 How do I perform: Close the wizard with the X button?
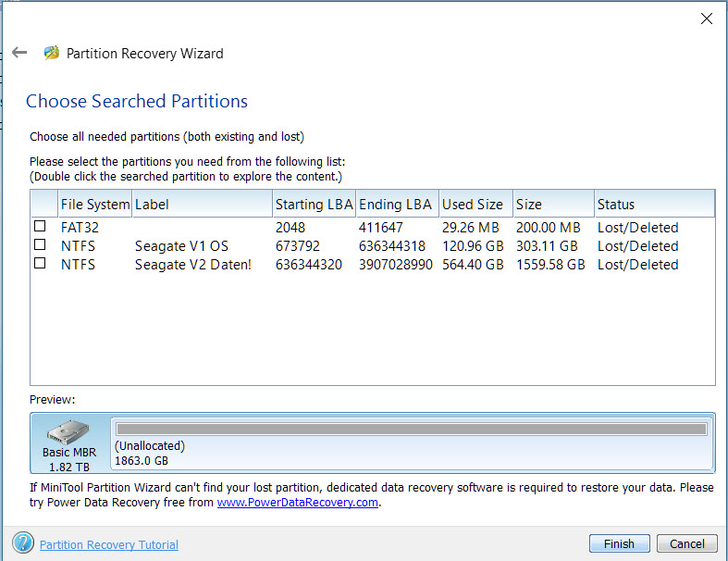706,19
